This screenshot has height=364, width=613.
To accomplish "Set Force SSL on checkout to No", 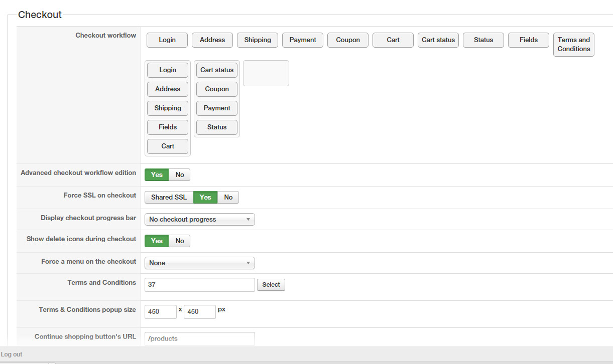I will (x=228, y=198).
